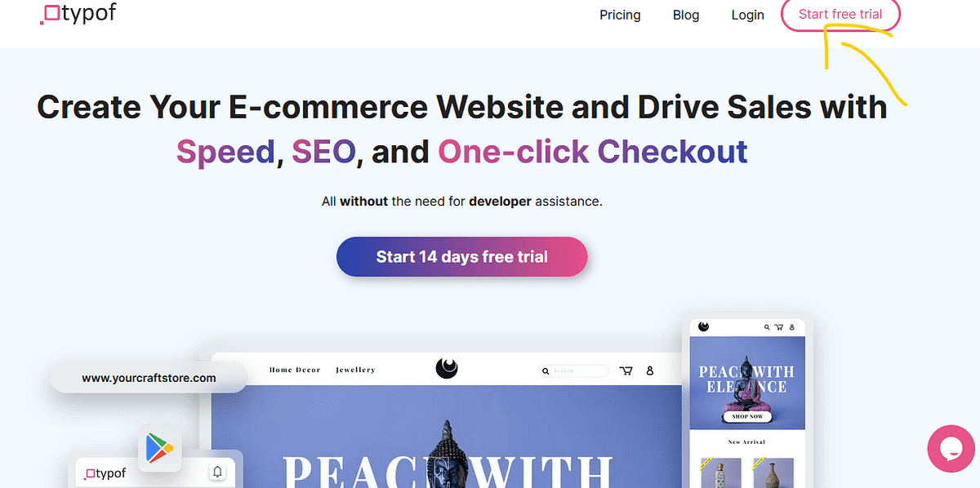The width and height of the screenshot is (980, 488).
Task: Open the Pricing page
Action: (620, 15)
